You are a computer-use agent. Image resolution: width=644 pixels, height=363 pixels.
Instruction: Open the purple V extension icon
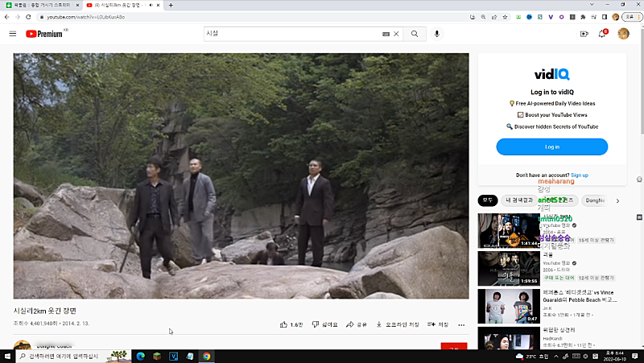pos(551,17)
